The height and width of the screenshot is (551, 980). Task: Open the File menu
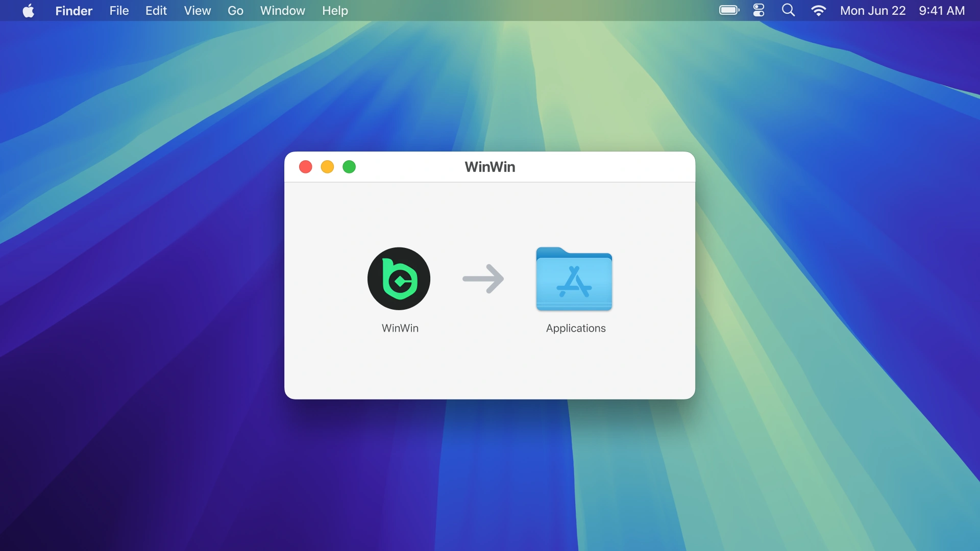[118, 10]
